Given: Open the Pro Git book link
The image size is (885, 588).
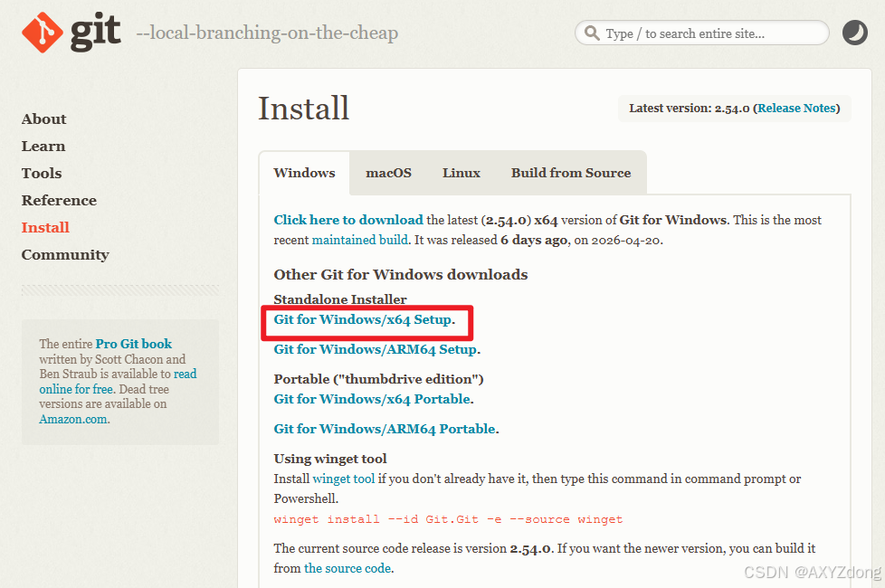Looking at the screenshot, I should pos(133,344).
